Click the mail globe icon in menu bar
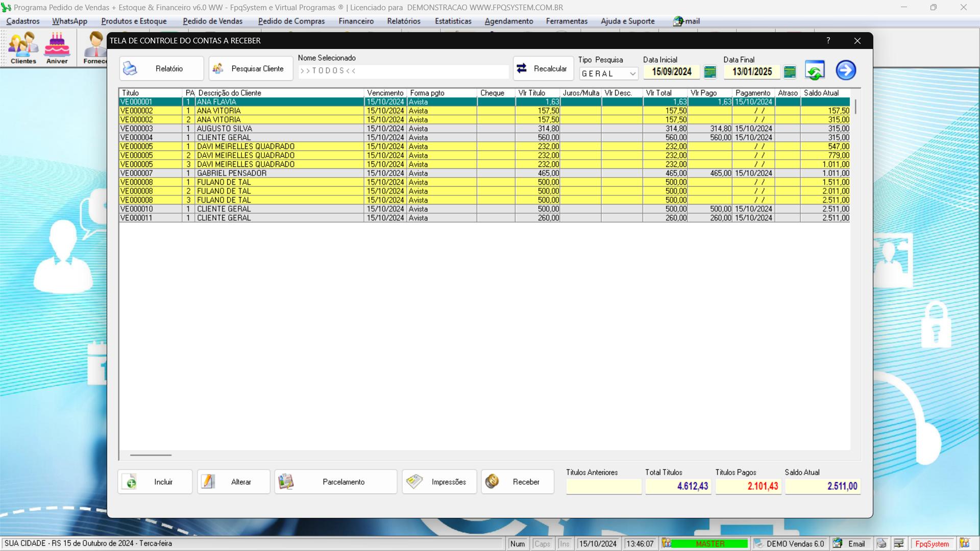The width and height of the screenshot is (980, 551). coord(678,21)
